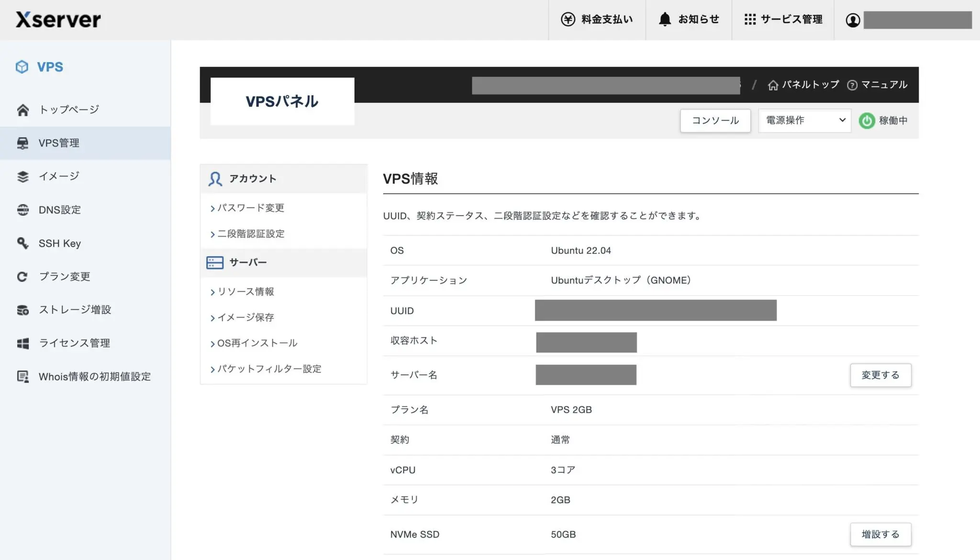This screenshot has height=560, width=980.
Task: Click 増設する button for NVMe SSD
Action: 880,535
